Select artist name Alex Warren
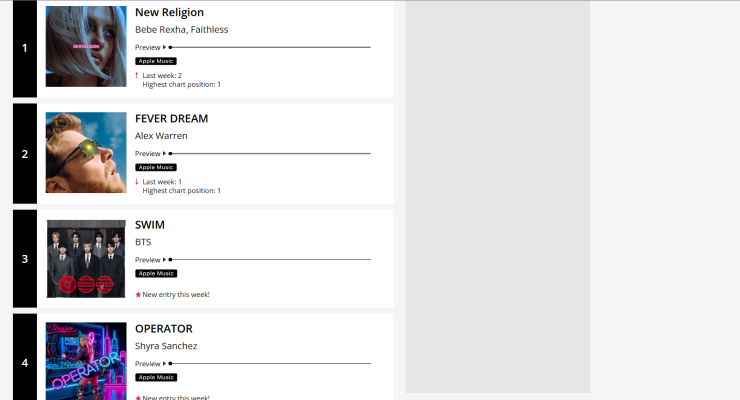 161,136
